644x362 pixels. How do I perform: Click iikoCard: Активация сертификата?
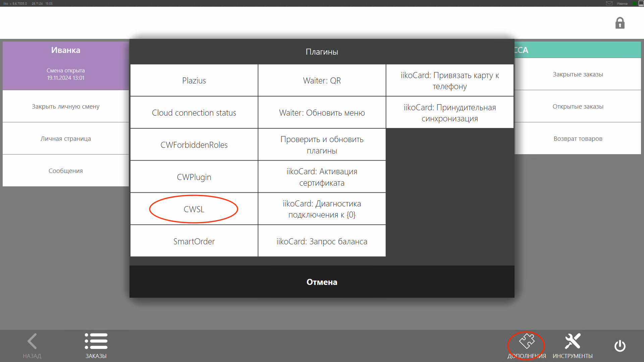pos(322,177)
